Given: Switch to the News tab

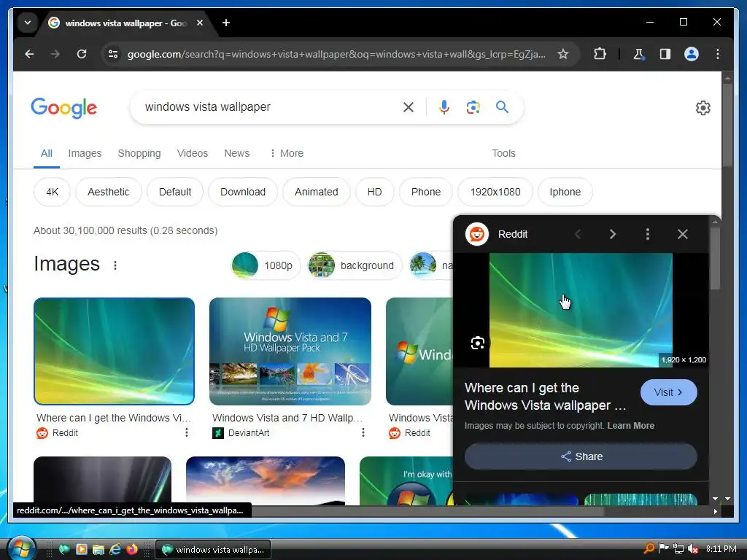Looking at the screenshot, I should 237,153.
